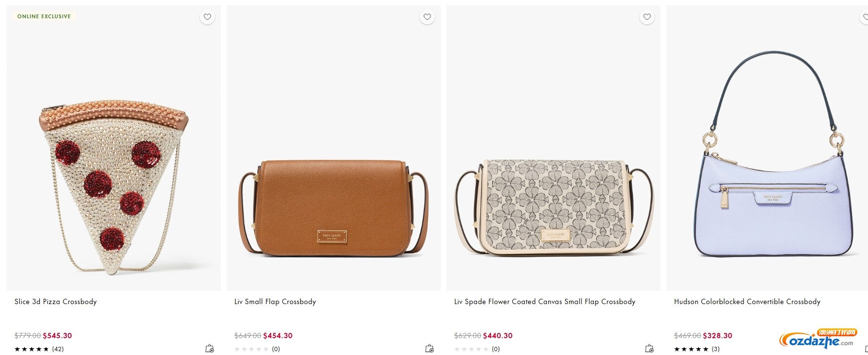Screen dimensions: 868x355
Task: Open the Liv Small Flap Crossbody product name
Action: coord(275,302)
